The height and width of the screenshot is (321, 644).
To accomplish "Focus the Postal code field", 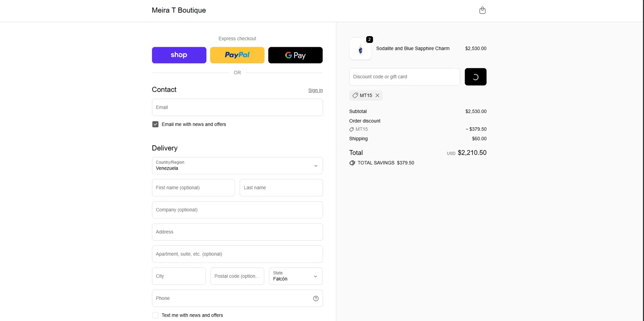I will tap(237, 276).
